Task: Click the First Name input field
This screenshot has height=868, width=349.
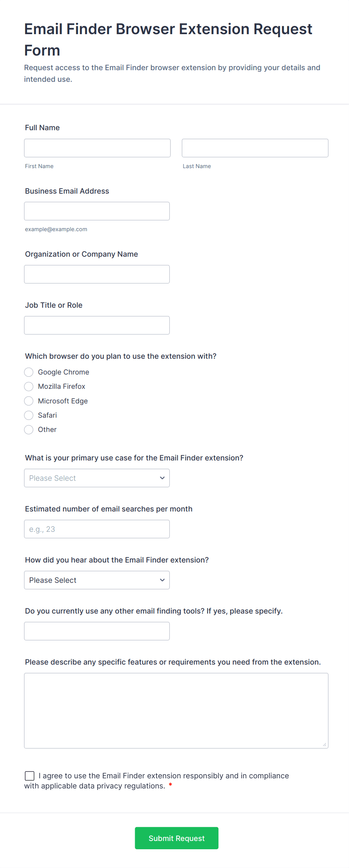Action: coord(97,148)
